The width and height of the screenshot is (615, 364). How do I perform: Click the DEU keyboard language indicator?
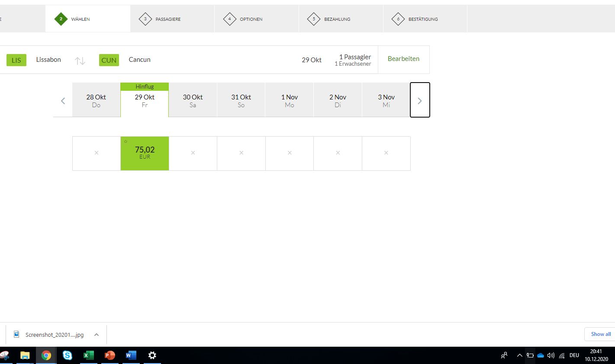point(574,355)
